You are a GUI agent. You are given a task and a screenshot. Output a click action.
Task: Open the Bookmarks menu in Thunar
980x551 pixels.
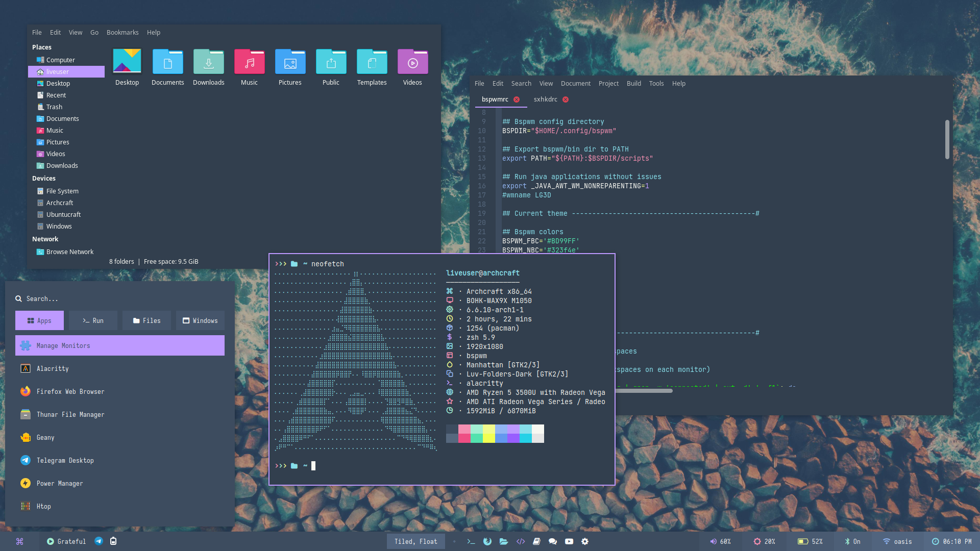(122, 32)
